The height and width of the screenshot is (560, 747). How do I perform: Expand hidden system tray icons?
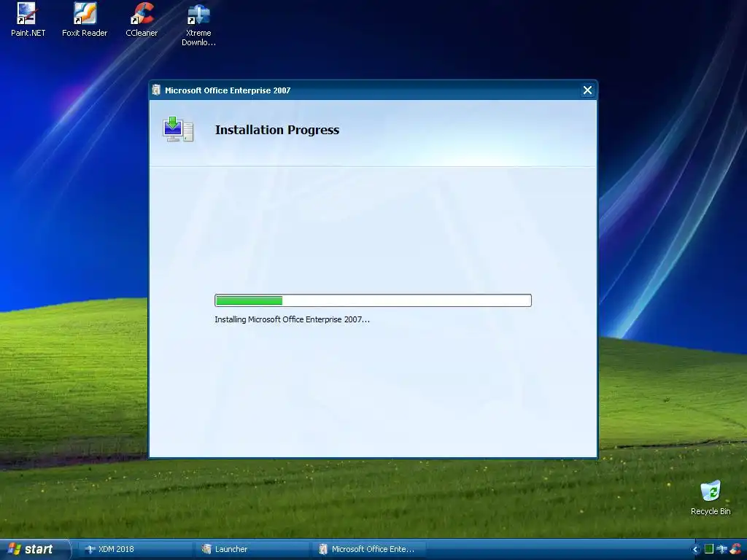click(x=695, y=549)
